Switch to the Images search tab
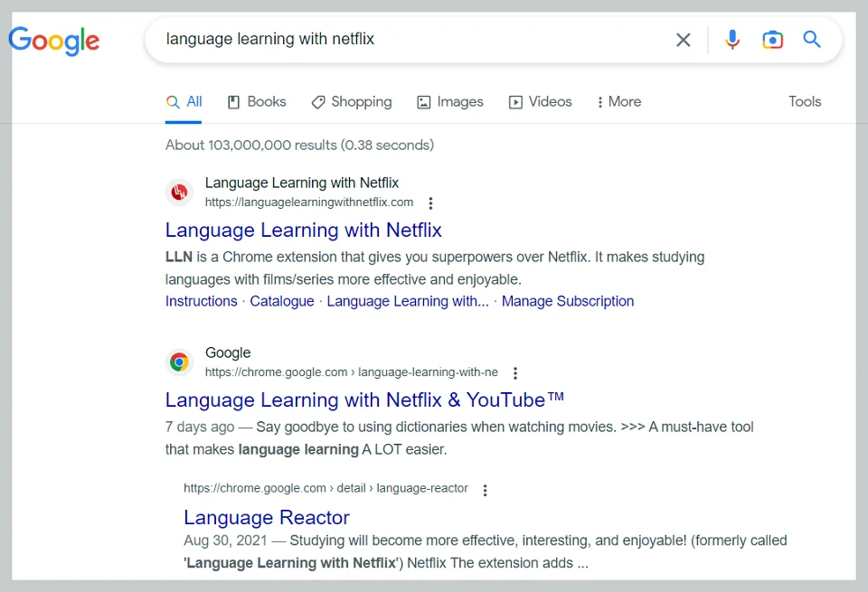Viewport: 868px width, 592px height. click(449, 101)
